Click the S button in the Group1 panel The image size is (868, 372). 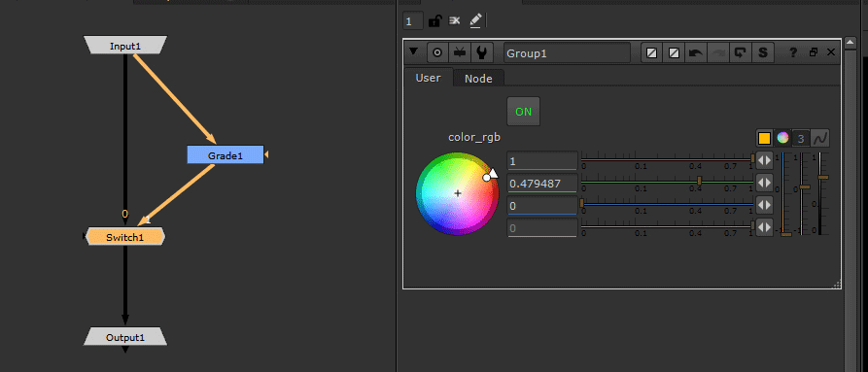click(763, 53)
